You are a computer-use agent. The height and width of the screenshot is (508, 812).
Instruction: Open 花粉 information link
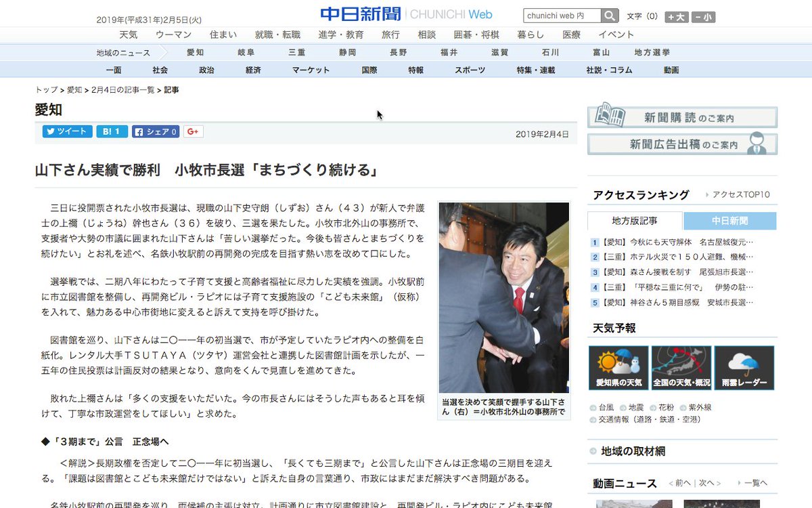pos(667,407)
